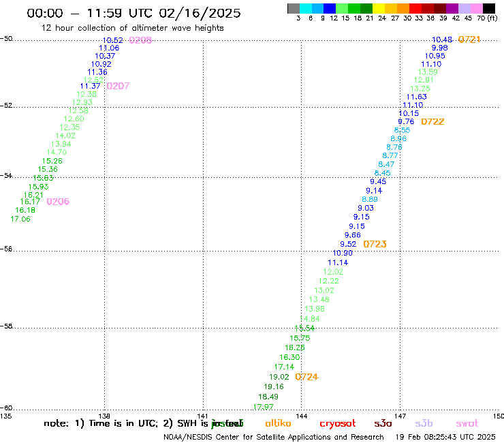Screen dimensions: 504x443
Task: Click the altimeter wave heights subtitle
Action: click(132, 28)
